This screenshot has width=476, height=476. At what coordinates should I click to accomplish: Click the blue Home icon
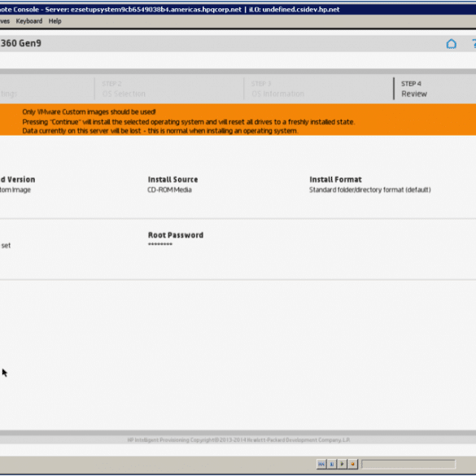[451, 44]
